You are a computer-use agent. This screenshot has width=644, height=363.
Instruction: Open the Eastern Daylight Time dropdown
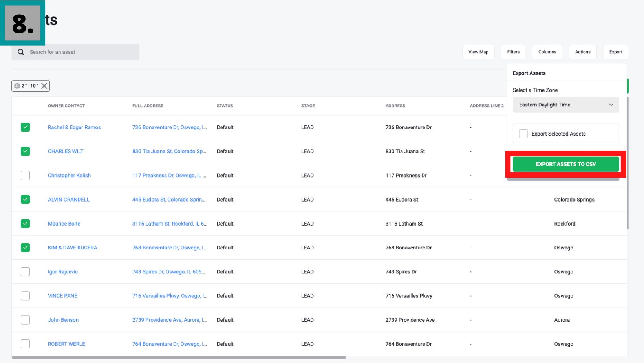click(x=566, y=105)
